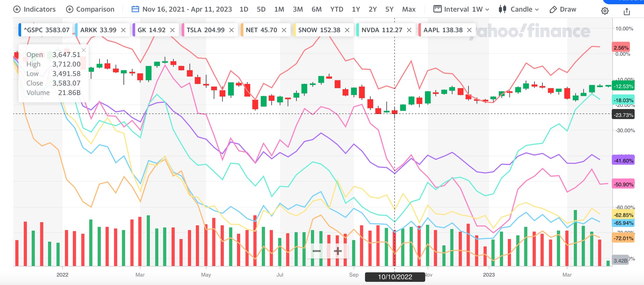Click the GK 14.92 legend label
The width and height of the screenshot is (644, 285).
coord(152,30)
